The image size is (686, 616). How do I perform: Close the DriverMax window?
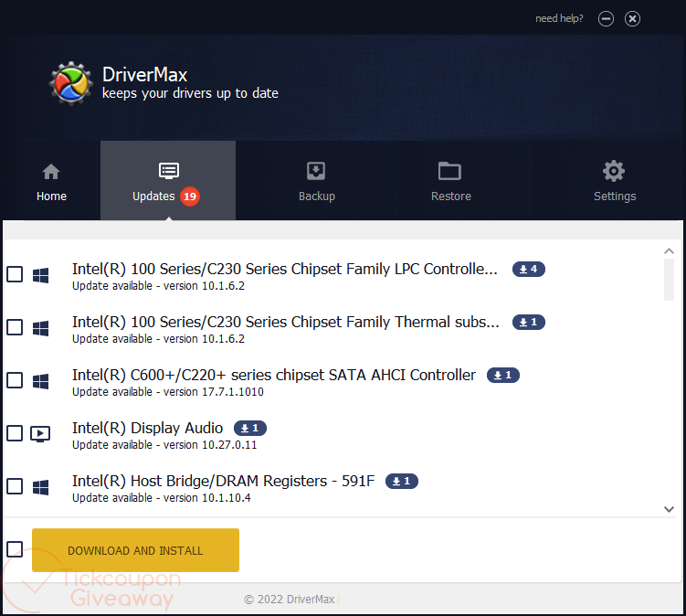point(632,19)
